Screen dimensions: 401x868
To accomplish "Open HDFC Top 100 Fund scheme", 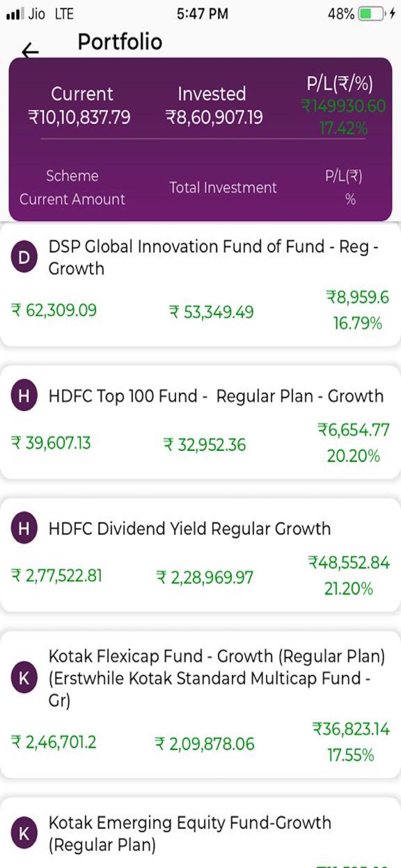I will point(216,396).
